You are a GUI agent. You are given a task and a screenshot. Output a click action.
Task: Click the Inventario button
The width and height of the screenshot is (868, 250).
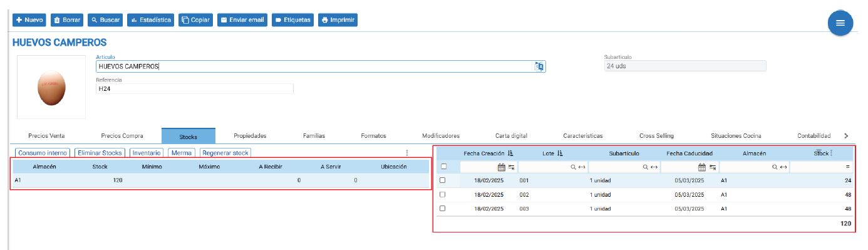147,153
